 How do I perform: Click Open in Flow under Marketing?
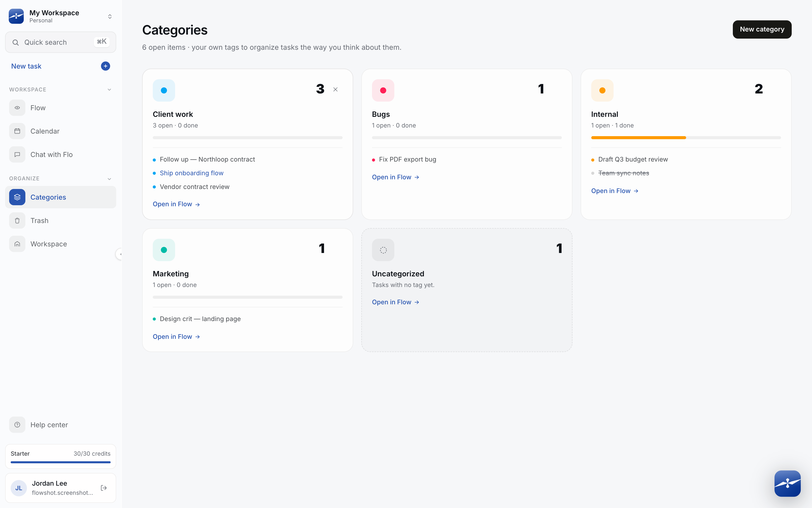176,337
